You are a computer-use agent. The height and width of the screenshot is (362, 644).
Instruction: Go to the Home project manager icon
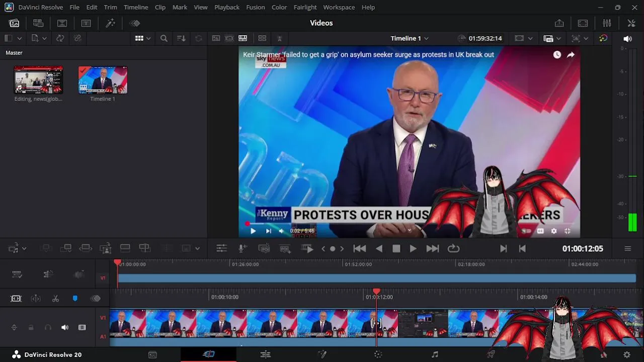(604, 354)
